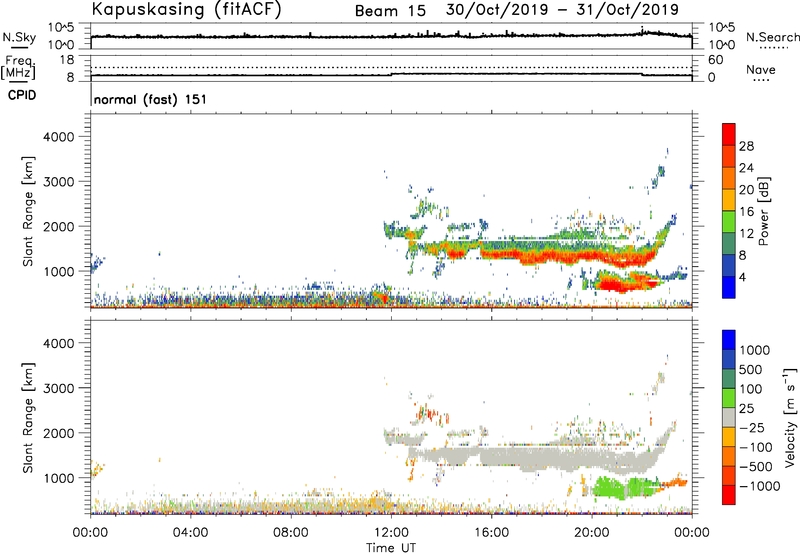Click the 'Nave' legend label
Image resolution: width=800 pixels, height=554 pixels.
click(761, 69)
